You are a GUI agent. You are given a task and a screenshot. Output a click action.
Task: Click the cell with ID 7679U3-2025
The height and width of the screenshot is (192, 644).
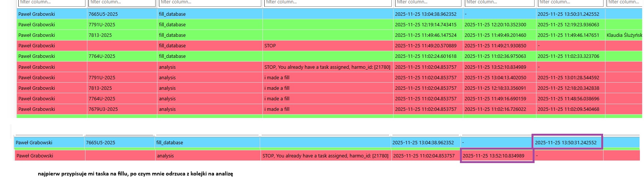(103, 109)
